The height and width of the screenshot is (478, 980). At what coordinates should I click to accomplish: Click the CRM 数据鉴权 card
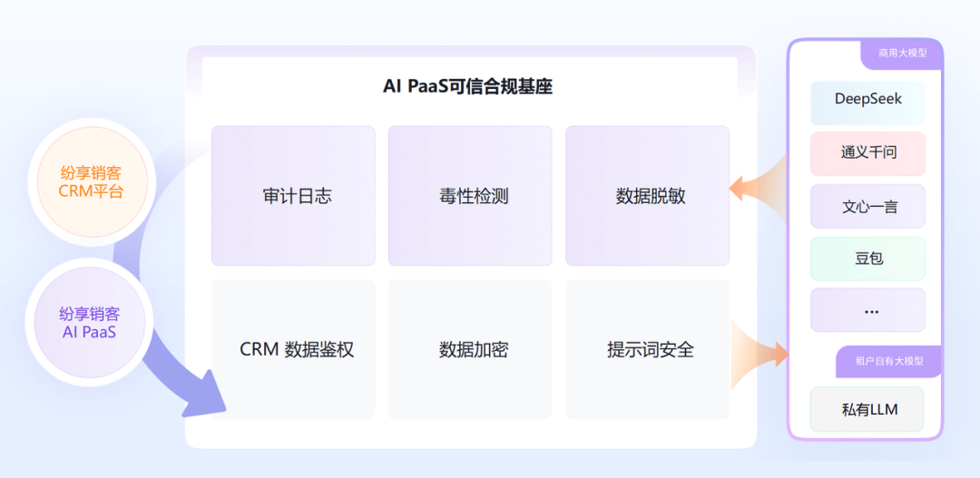click(x=294, y=349)
